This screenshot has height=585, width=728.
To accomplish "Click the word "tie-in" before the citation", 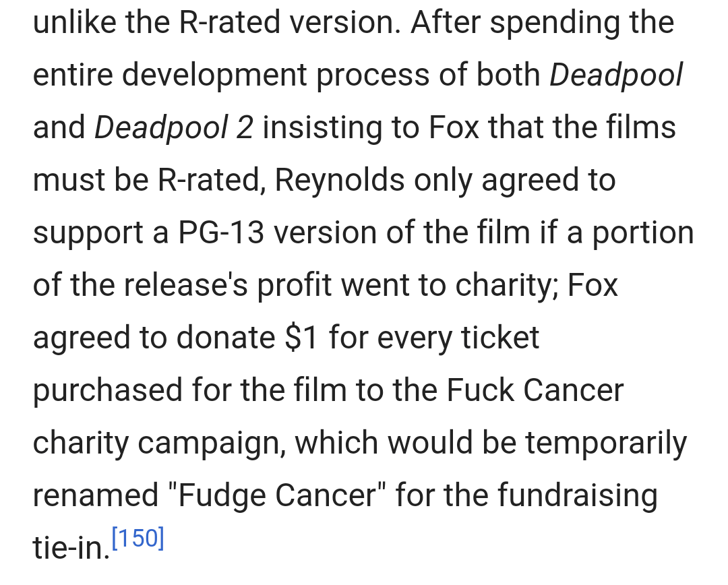I will 70,549.
